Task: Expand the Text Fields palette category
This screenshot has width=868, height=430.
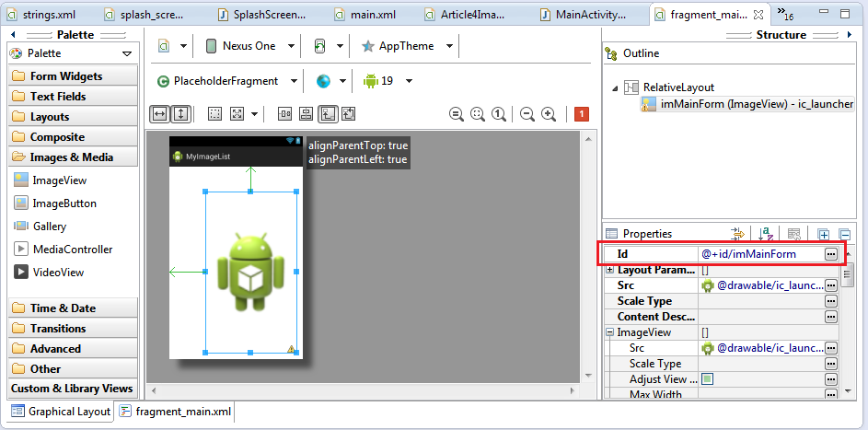Action: click(73, 97)
